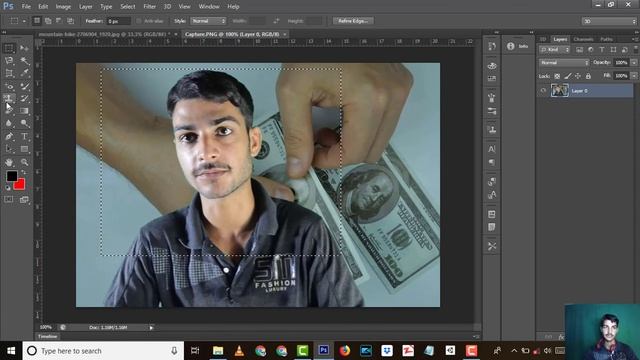This screenshot has height=360, width=640.
Task: Select the Lasso tool
Action: [x=9, y=61]
